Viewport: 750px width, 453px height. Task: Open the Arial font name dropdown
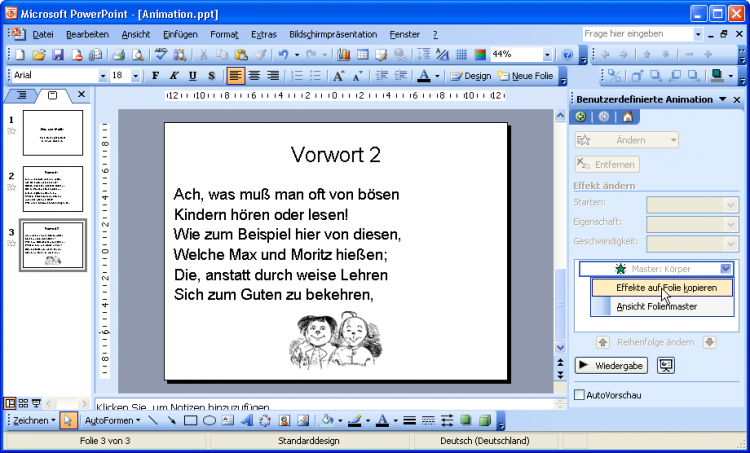[x=102, y=76]
